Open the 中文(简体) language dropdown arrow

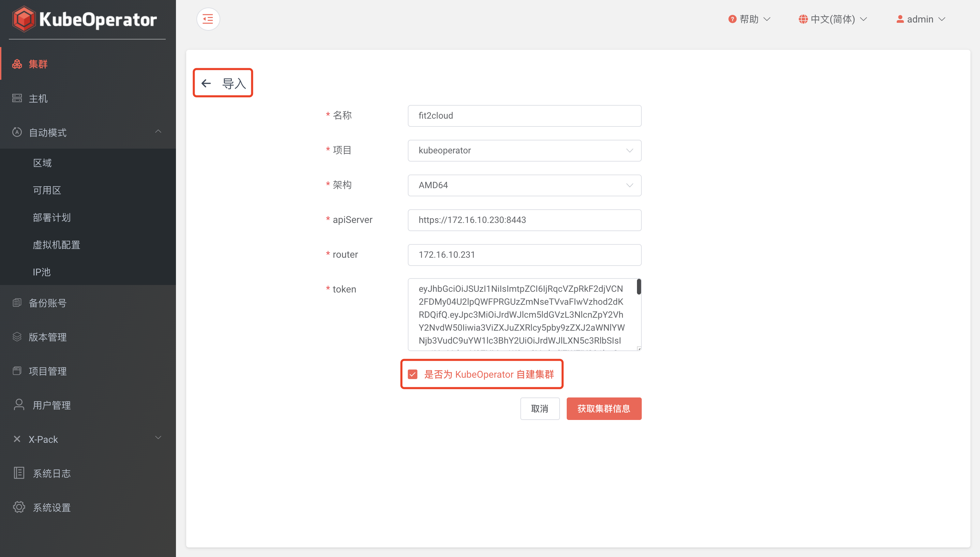(x=863, y=19)
